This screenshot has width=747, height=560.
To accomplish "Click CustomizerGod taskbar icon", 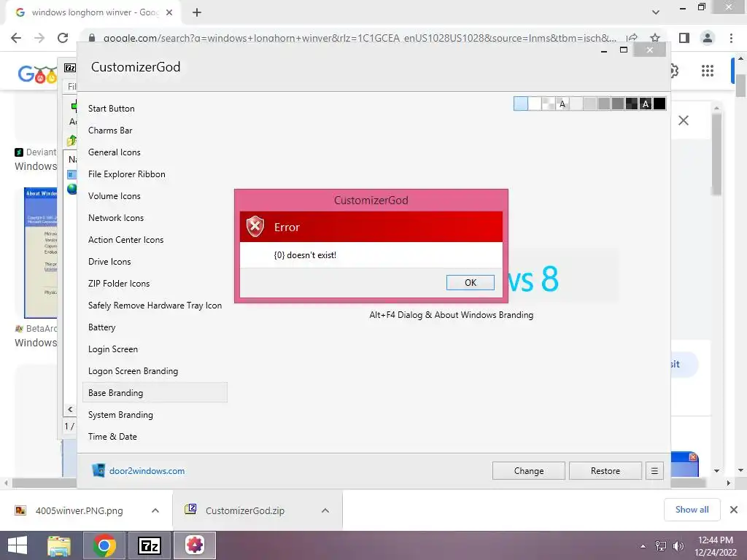I will [194, 545].
